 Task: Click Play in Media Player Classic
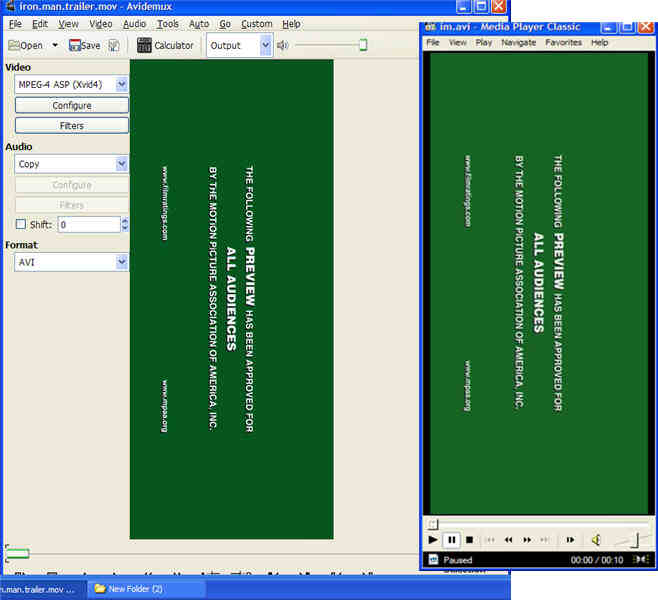[x=433, y=540]
